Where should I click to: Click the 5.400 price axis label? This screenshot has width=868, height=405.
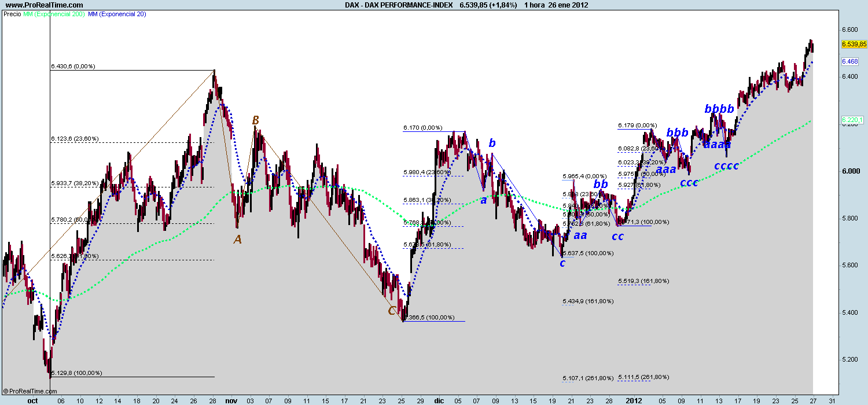pyautogui.click(x=849, y=312)
